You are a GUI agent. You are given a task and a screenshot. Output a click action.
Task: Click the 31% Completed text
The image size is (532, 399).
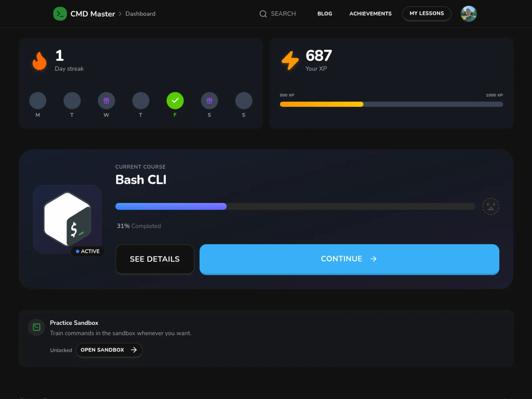click(139, 226)
